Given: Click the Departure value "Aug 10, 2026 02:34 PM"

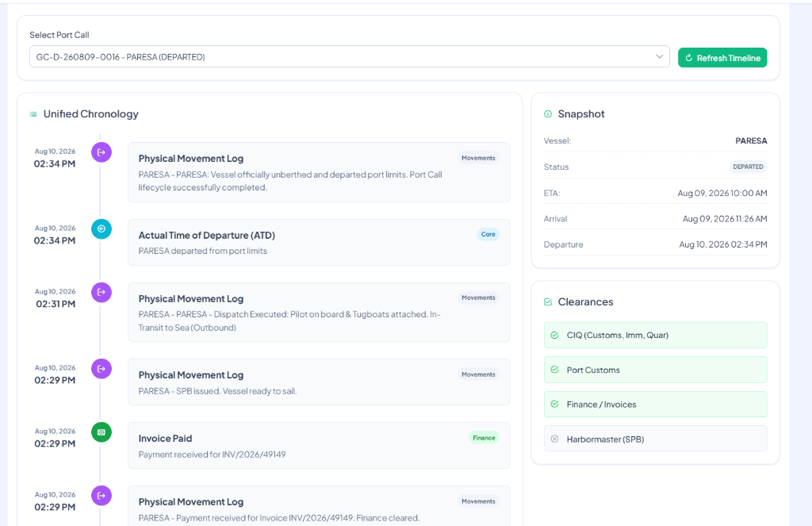Looking at the screenshot, I should click(723, 244).
